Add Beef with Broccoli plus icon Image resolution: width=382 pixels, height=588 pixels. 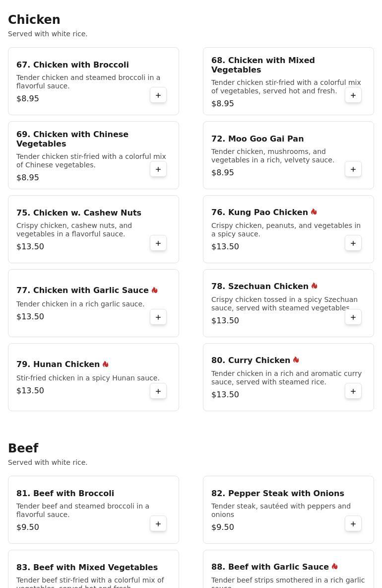click(x=158, y=523)
